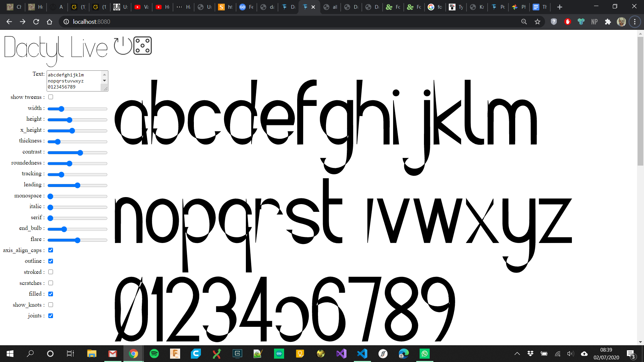Click the roundedness slider

click(77, 164)
